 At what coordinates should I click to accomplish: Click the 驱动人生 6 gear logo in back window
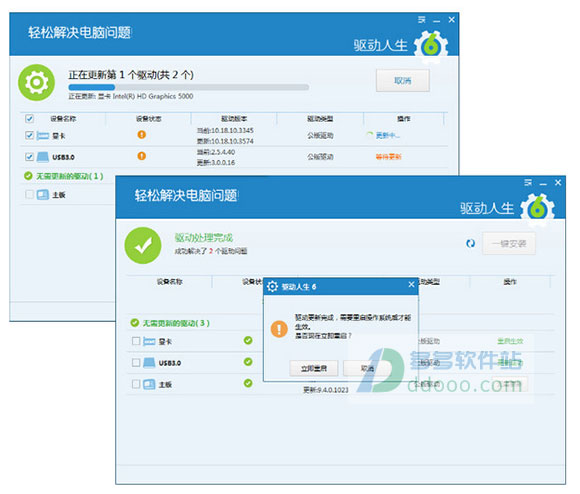(431, 47)
